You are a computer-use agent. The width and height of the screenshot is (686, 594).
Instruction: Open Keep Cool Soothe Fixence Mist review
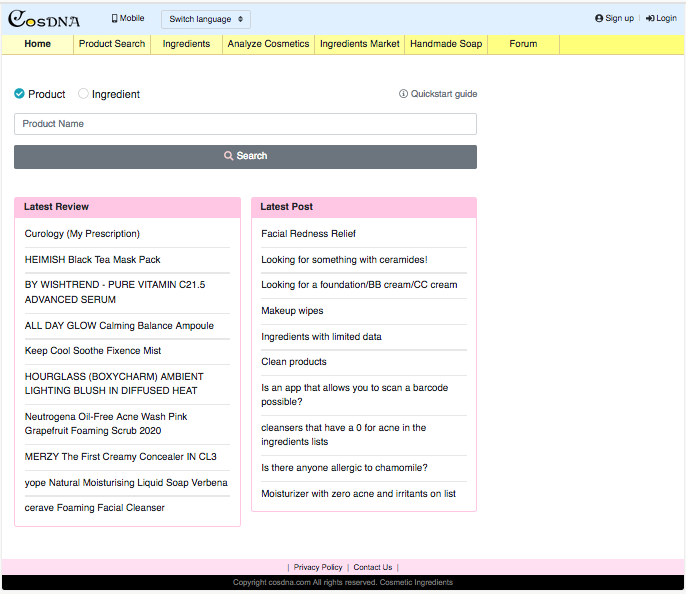pos(93,350)
